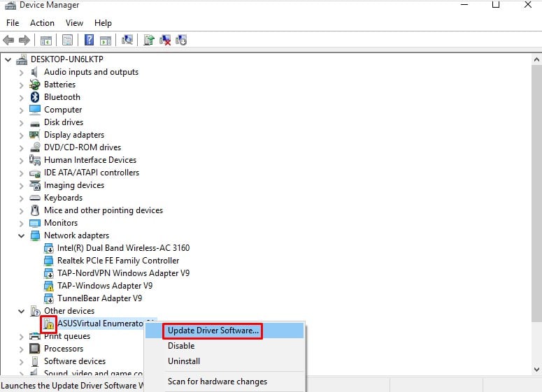Click the Uninstall device toolbar icon (red X)
542x392 pixels.
tap(165, 40)
